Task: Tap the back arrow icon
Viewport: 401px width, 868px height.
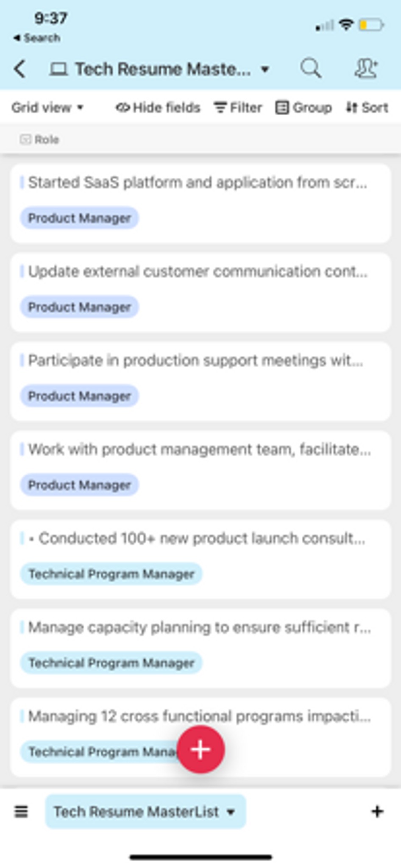Action: point(19,69)
